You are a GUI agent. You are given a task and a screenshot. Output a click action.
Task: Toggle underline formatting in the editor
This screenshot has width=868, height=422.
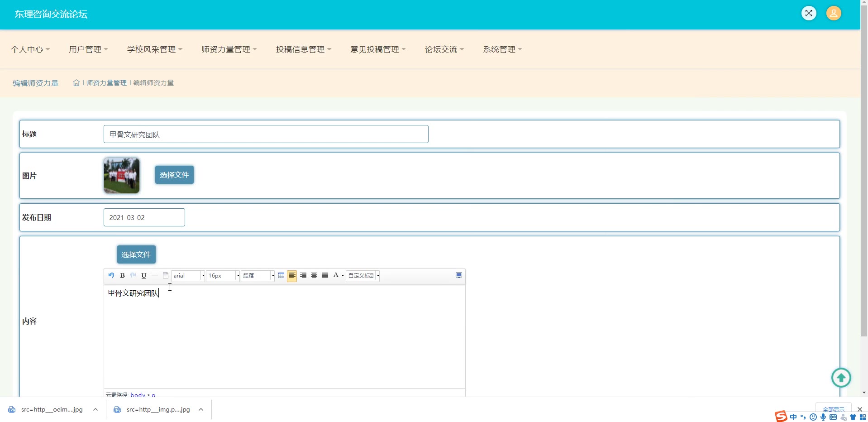tap(144, 275)
